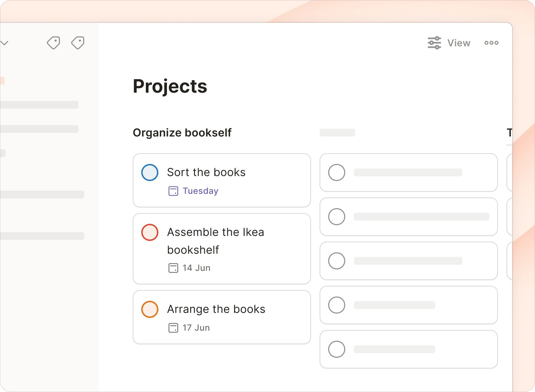The width and height of the screenshot is (535, 392).
Task: Check off Assemble the Ikea bookshelf
Action: pos(150,232)
